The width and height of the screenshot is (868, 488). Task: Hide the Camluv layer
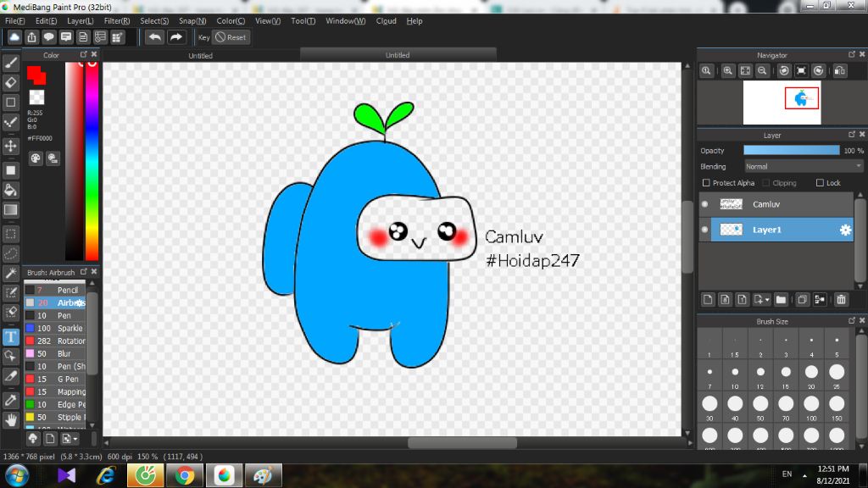coord(704,204)
